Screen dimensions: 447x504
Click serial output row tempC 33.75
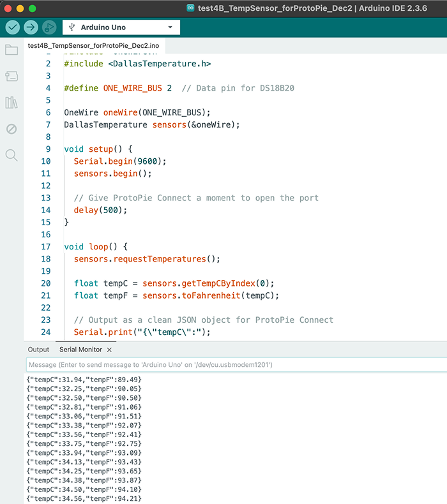click(x=84, y=444)
